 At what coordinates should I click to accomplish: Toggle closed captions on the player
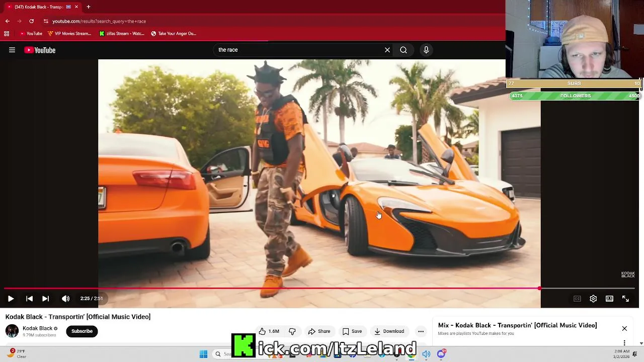point(577,299)
